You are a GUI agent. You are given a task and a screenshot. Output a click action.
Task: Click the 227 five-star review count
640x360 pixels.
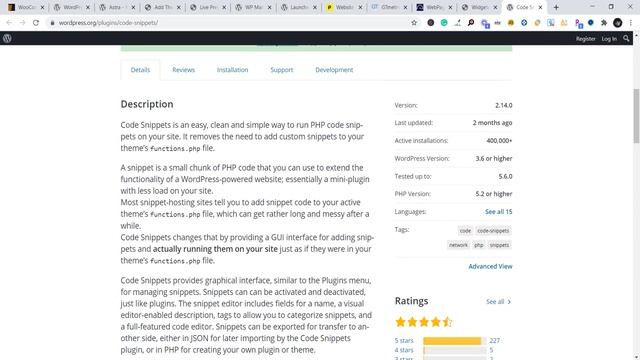495,340
